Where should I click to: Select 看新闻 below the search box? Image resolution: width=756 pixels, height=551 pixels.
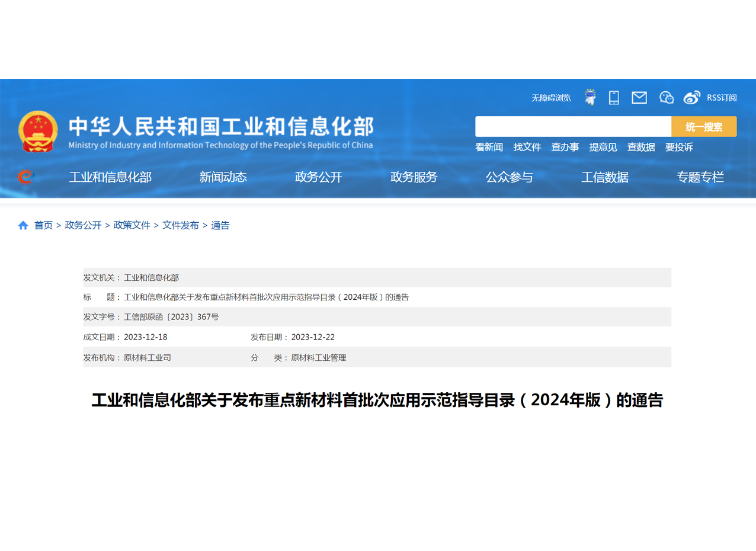tap(489, 148)
